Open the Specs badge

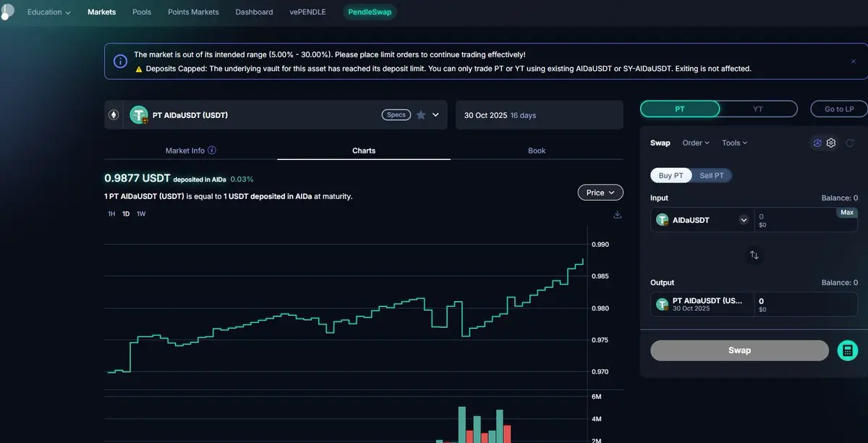pyautogui.click(x=396, y=114)
